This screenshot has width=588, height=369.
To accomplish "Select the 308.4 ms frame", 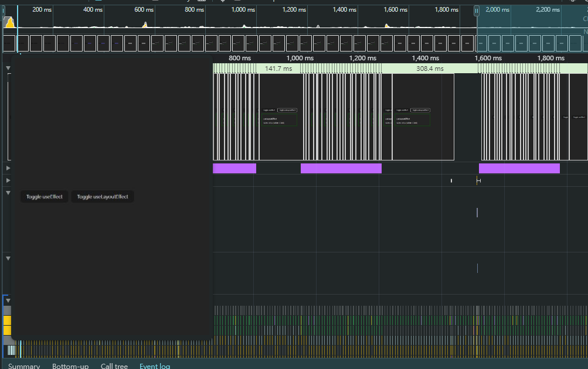I will [x=429, y=69].
